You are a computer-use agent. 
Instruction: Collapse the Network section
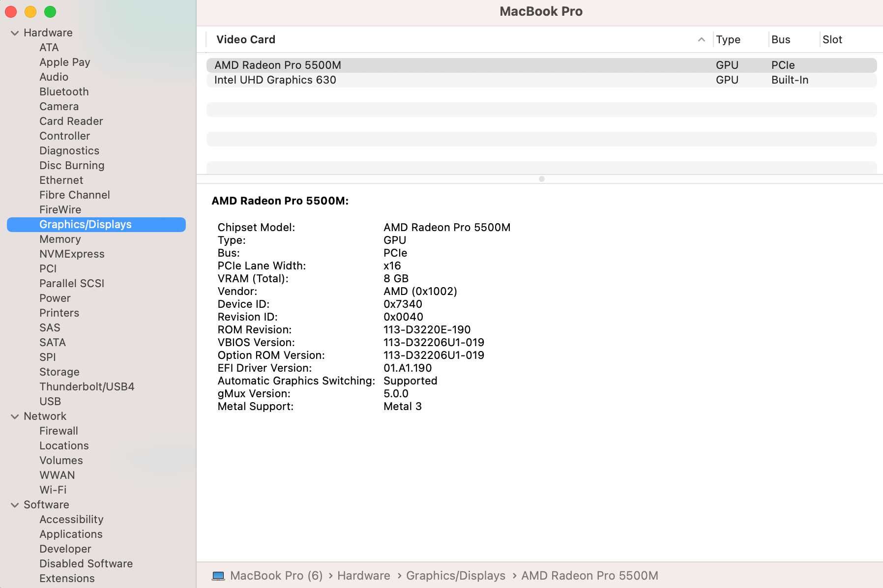click(x=15, y=416)
